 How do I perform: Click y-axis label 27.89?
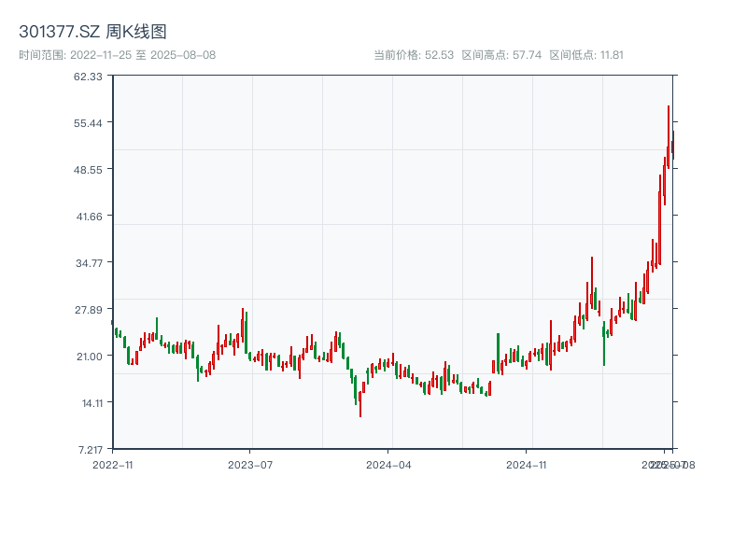(x=89, y=310)
